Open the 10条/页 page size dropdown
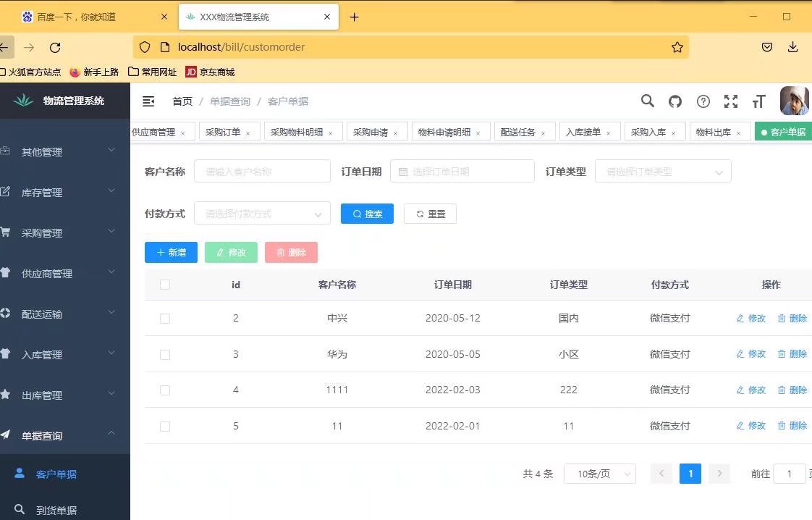This screenshot has width=812, height=520. coord(600,474)
